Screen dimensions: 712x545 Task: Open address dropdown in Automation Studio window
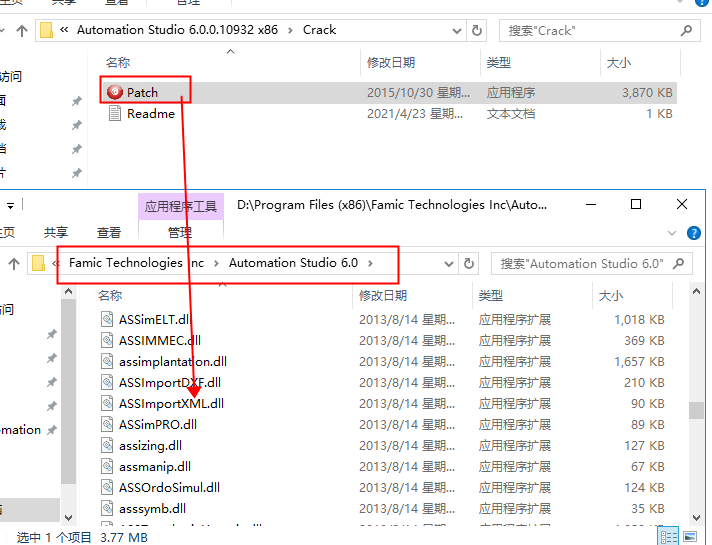tap(449, 264)
